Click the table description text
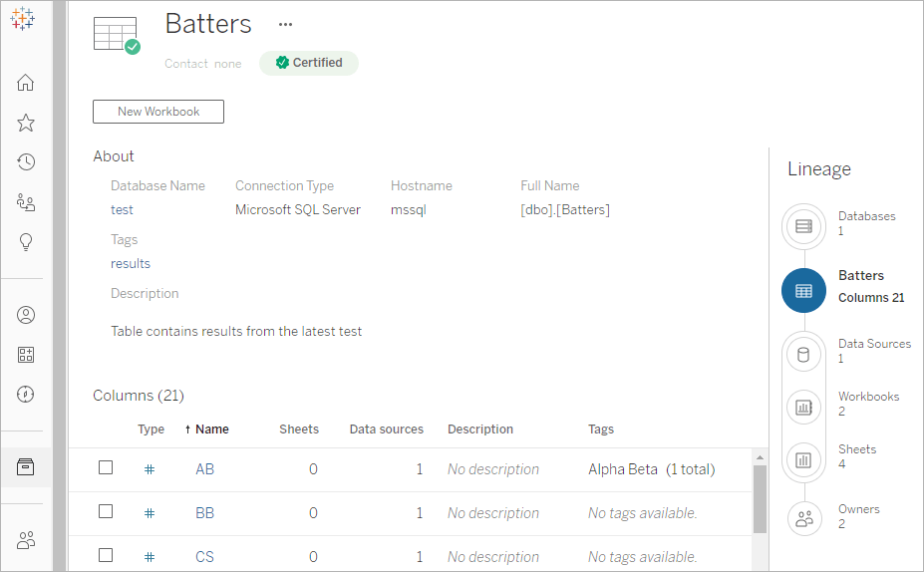The height and width of the screenshot is (572, 924). pyautogui.click(x=236, y=331)
